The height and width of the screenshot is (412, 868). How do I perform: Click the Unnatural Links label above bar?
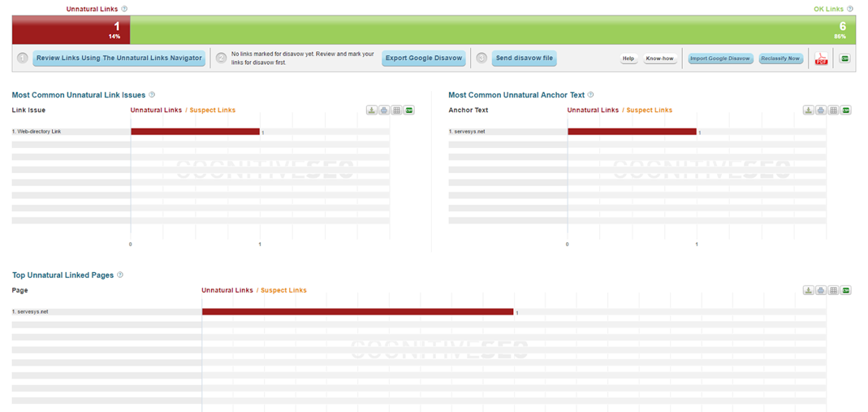point(92,9)
